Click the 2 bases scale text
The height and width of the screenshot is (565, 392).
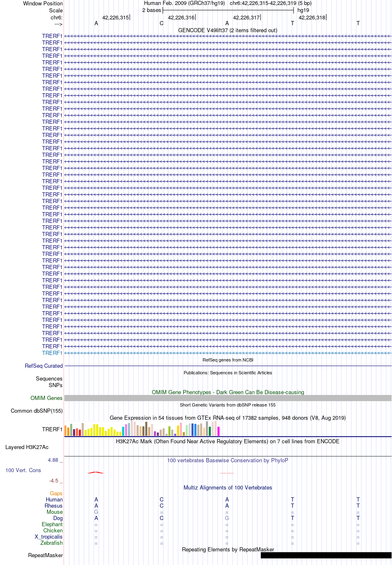(x=152, y=10)
